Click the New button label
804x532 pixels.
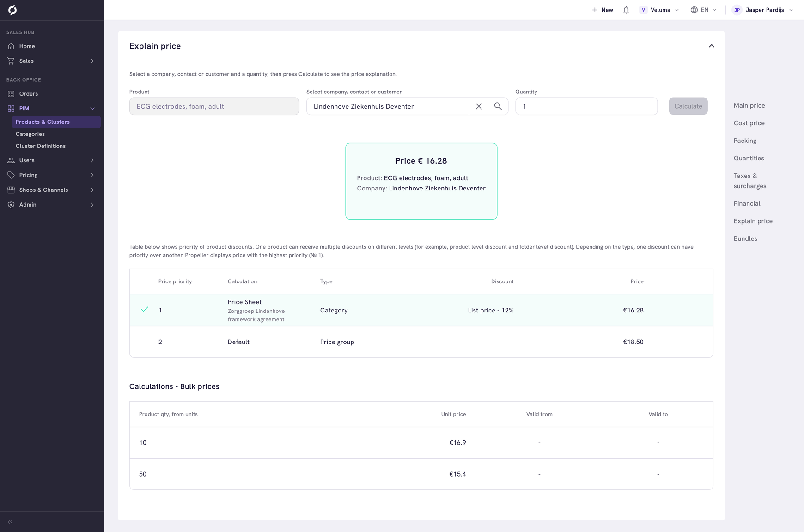607,10
